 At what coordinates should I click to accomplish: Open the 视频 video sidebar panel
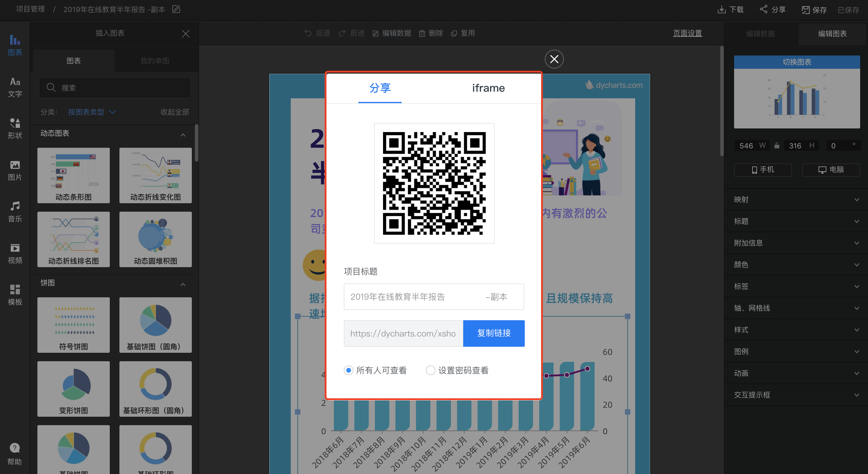(15, 254)
